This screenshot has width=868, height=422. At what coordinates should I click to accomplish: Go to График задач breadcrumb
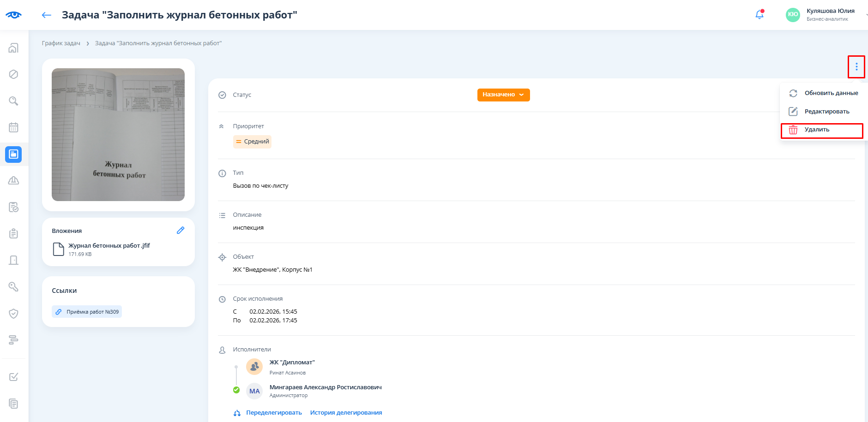pyautogui.click(x=61, y=43)
